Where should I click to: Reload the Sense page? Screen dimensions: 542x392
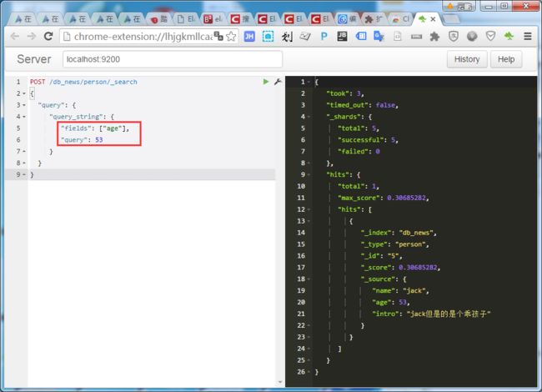[48, 37]
